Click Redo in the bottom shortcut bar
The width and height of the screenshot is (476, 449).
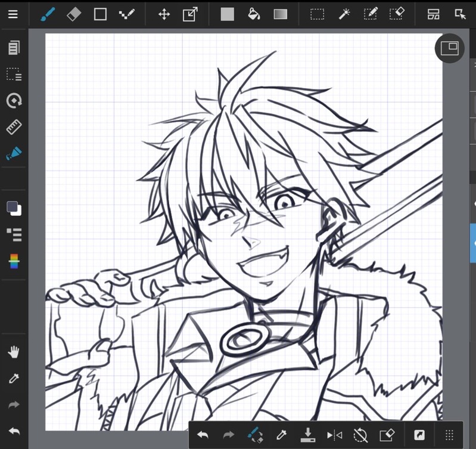tap(229, 435)
